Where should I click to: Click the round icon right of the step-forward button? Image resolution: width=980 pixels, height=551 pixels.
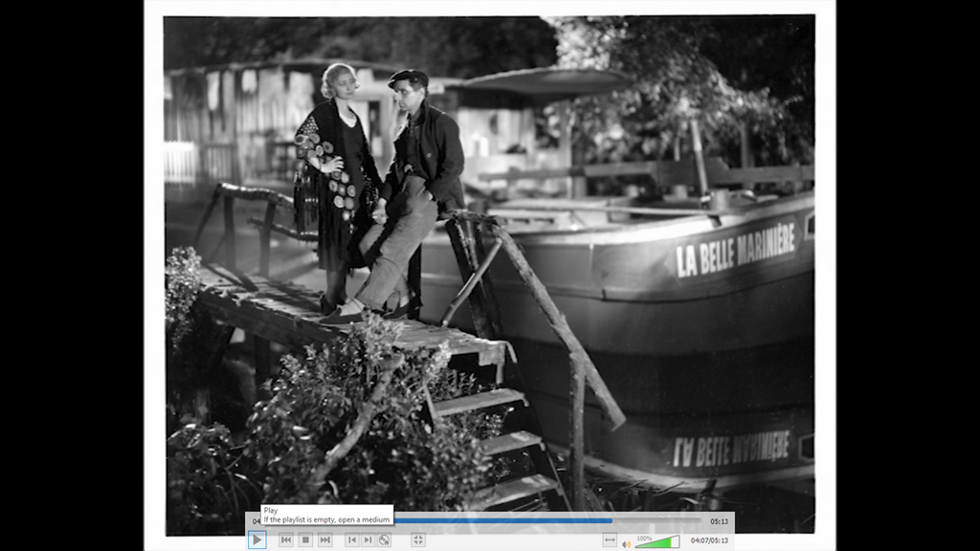pos(385,540)
